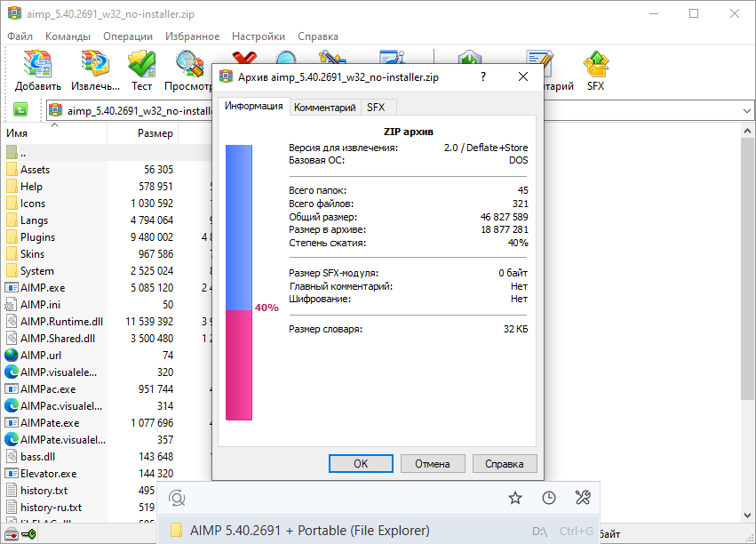This screenshot has width=756, height=544.
Task: Select AIMP 5.40.2691 + Portable (File Explorer) entry
Action: point(378,531)
